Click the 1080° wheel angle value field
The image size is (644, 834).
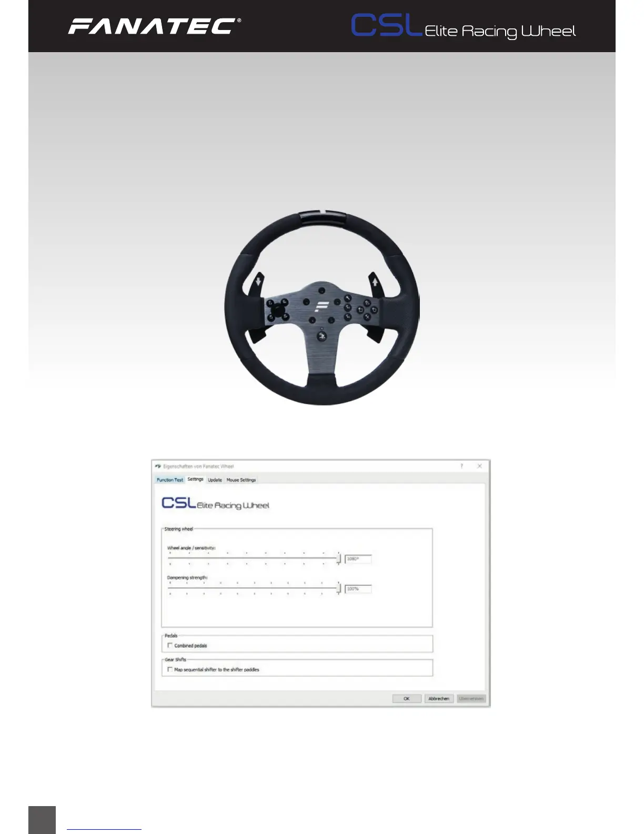click(x=358, y=559)
